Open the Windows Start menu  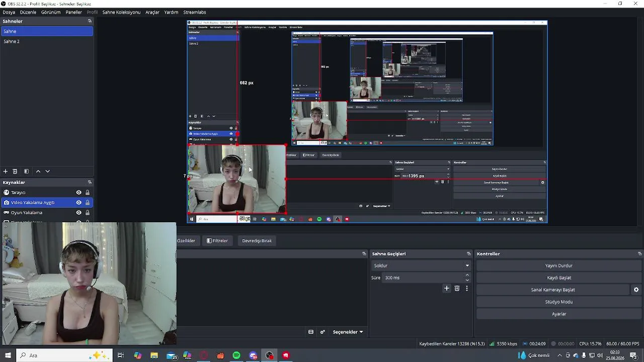pyautogui.click(x=8, y=355)
